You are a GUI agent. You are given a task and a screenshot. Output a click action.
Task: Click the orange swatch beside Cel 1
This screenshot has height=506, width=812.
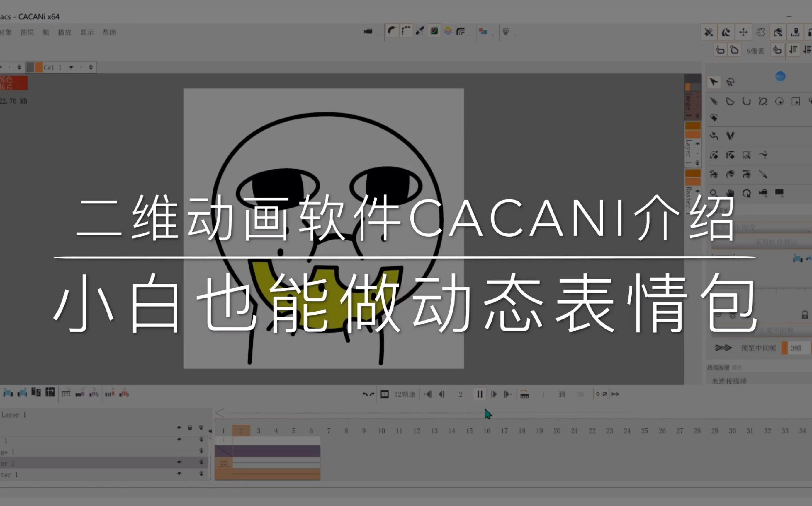pyautogui.click(x=39, y=68)
